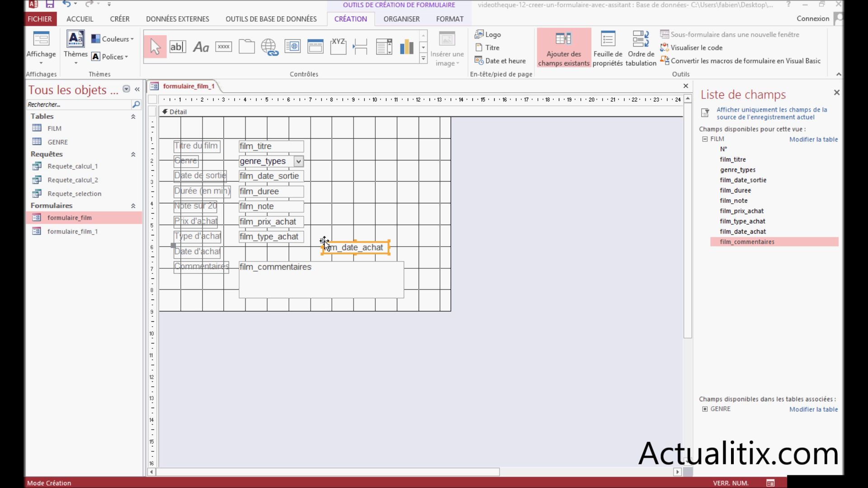Select the Page Break control tool
The width and height of the screenshot is (868, 488).
click(360, 47)
